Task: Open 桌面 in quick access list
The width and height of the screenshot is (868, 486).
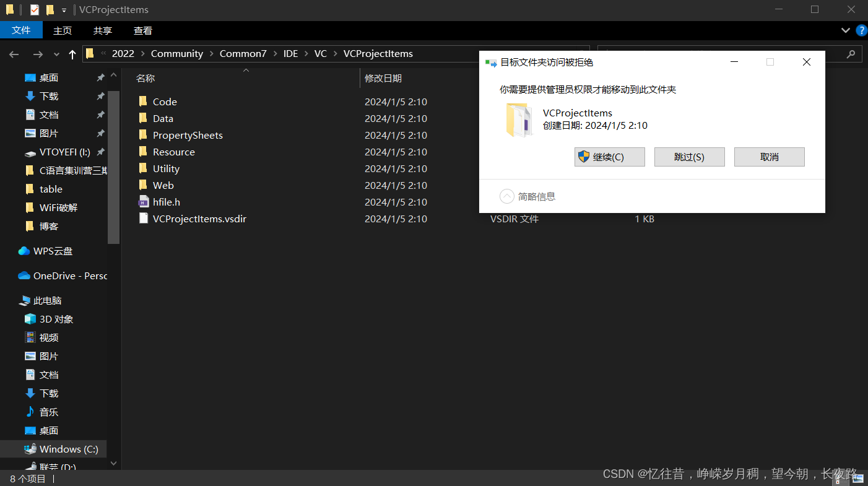Action: click(x=41, y=77)
